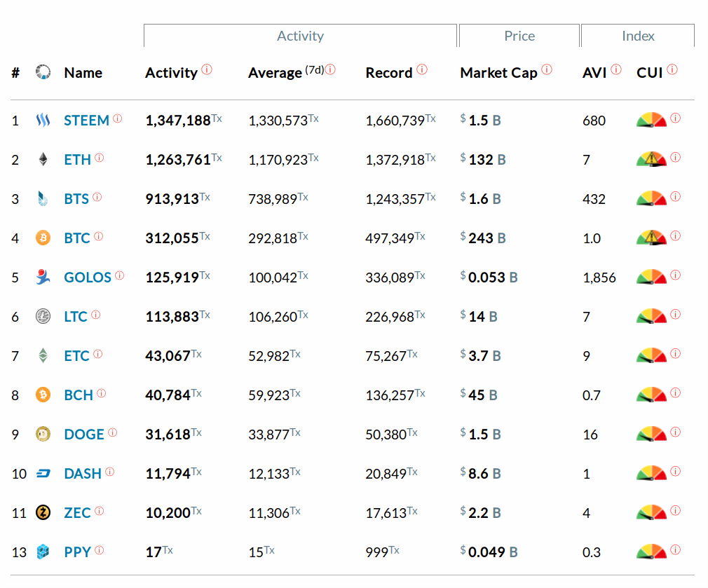Open the ETH coin link
Image resolution: width=708 pixels, height=588 pixels.
[x=78, y=160]
